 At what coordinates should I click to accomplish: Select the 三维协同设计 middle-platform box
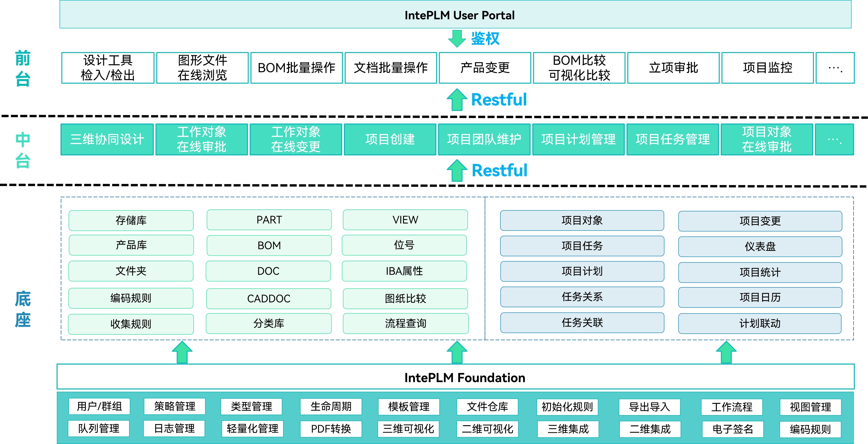coord(107,139)
